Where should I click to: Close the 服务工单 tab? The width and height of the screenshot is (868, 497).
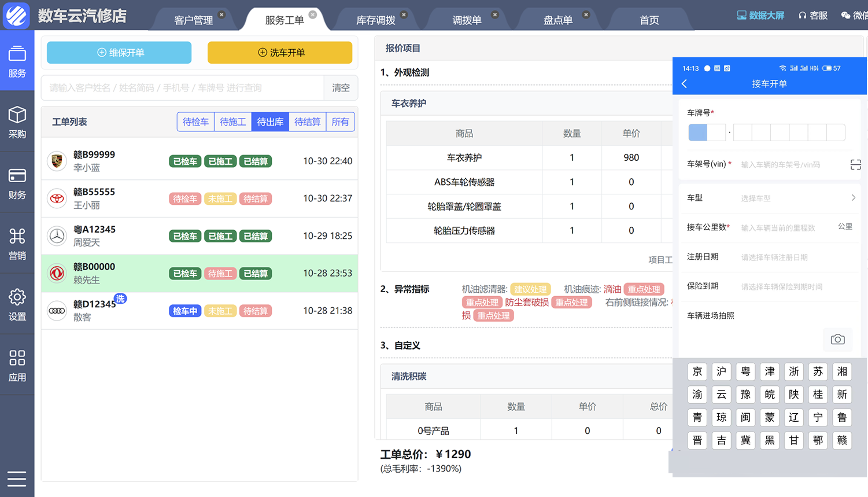click(x=313, y=14)
